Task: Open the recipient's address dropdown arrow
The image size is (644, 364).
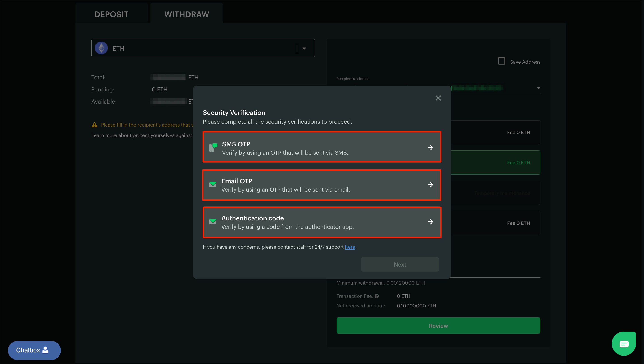Action: pyautogui.click(x=538, y=88)
